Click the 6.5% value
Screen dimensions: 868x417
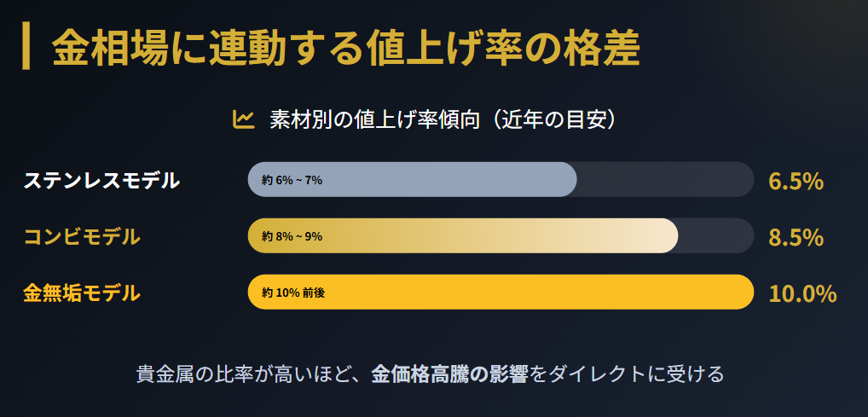pyautogui.click(x=796, y=181)
